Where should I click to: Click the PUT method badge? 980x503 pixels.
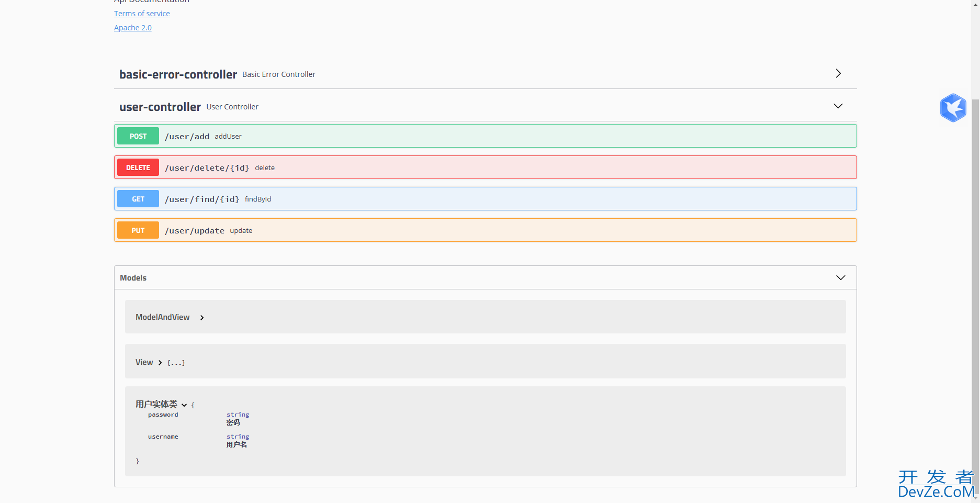138,230
